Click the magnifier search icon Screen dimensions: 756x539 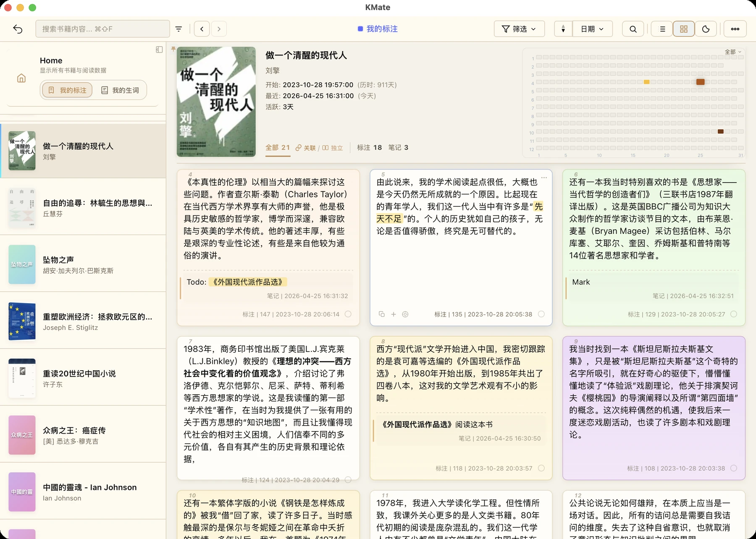point(633,29)
